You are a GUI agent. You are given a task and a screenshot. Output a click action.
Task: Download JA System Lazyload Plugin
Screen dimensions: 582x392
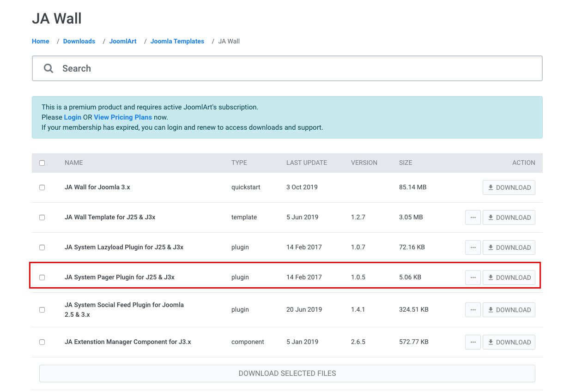(509, 247)
